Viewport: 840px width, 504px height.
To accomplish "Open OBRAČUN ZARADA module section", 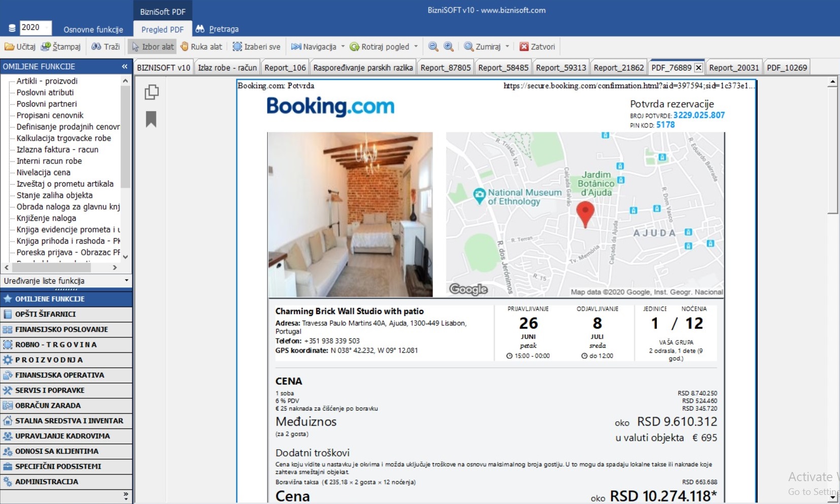I will (x=66, y=406).
